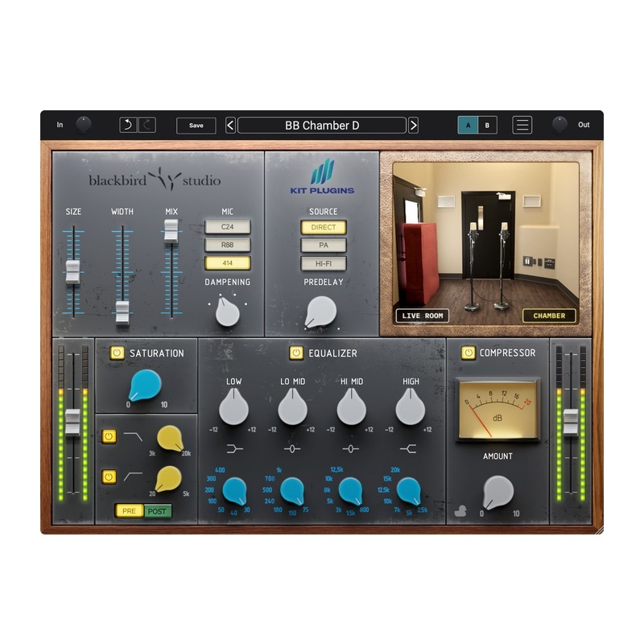Screen dimensions: 644x644
Task: Go to next preset with right arrow
Action: click(413, 126)
